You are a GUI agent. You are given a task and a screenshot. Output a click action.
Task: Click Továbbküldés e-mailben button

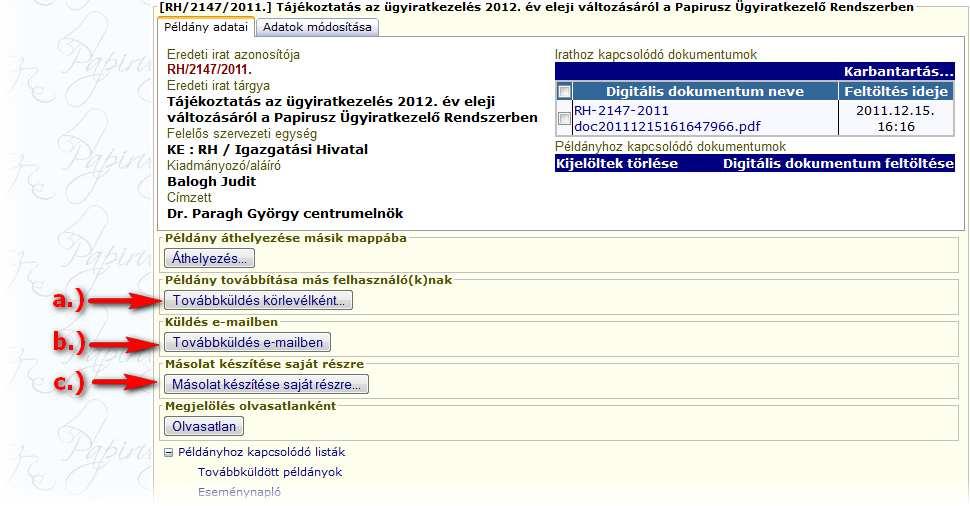[x=247, y=343]
